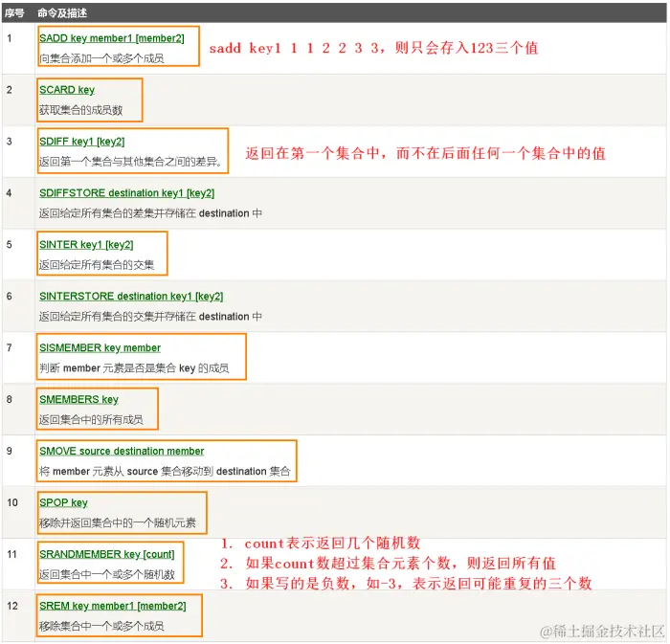The width and height of the screenshot is (670, 644).
Task: Click the SPOP key link
Action: click(x=63, y=503)
